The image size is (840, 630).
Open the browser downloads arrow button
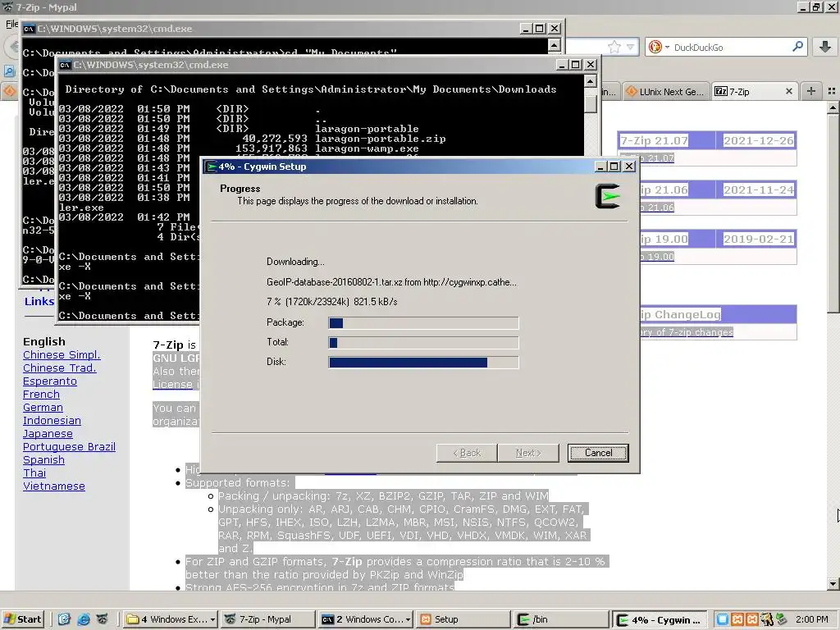pyautogui.click(x=825, y=47)
